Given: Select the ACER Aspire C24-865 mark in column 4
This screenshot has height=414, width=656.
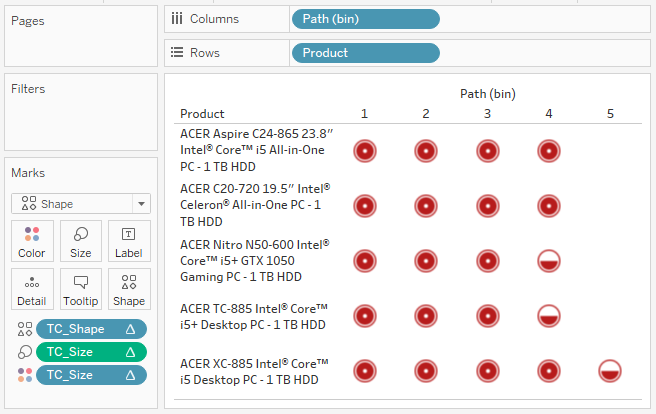Looking at the screenshot, I should tap(549, 151).
